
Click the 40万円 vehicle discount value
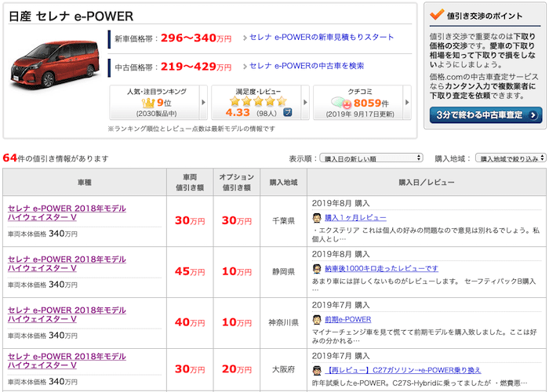point(190,322)
